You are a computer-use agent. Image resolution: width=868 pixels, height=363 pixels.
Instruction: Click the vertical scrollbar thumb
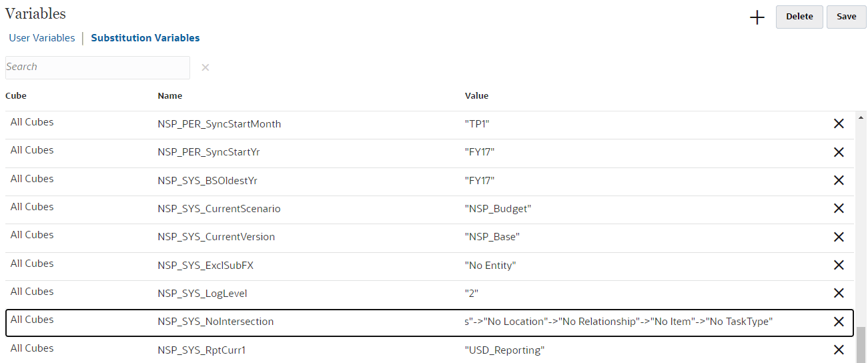pos(861,344)
